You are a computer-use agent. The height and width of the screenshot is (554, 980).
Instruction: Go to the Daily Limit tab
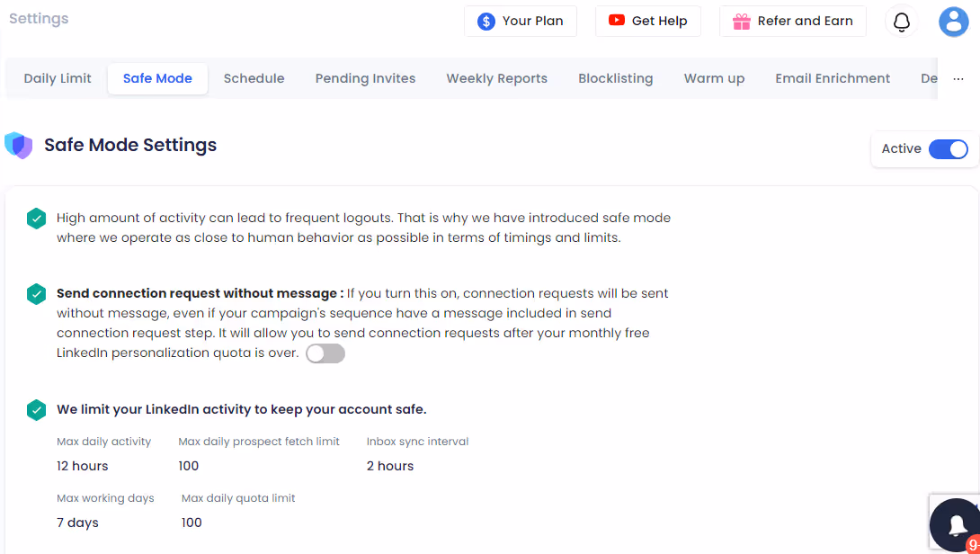[57, 78]
